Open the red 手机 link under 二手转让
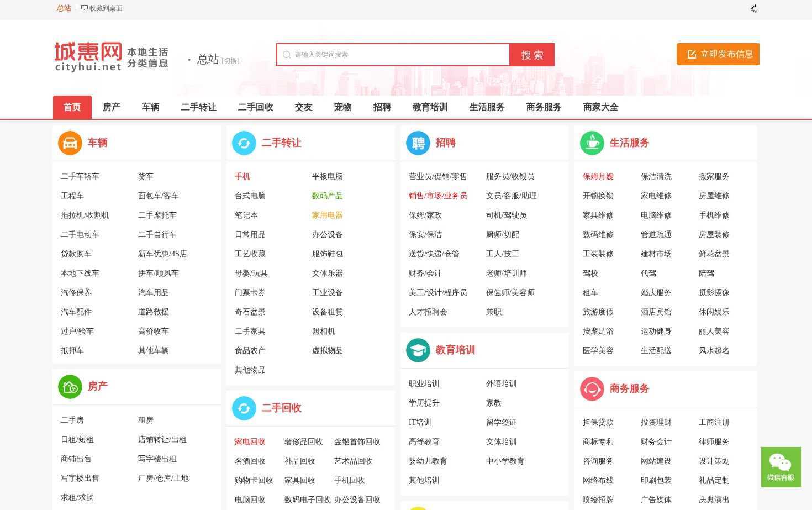This screenshot has height=510, width=812. point(242,177)
